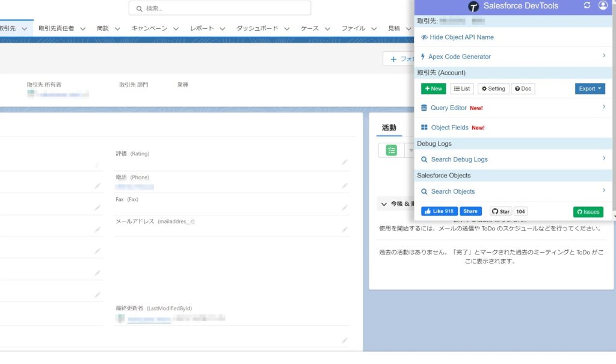
Task: Click the Search Debug Logs magnifier icon
Action: (x=424, y=159)
